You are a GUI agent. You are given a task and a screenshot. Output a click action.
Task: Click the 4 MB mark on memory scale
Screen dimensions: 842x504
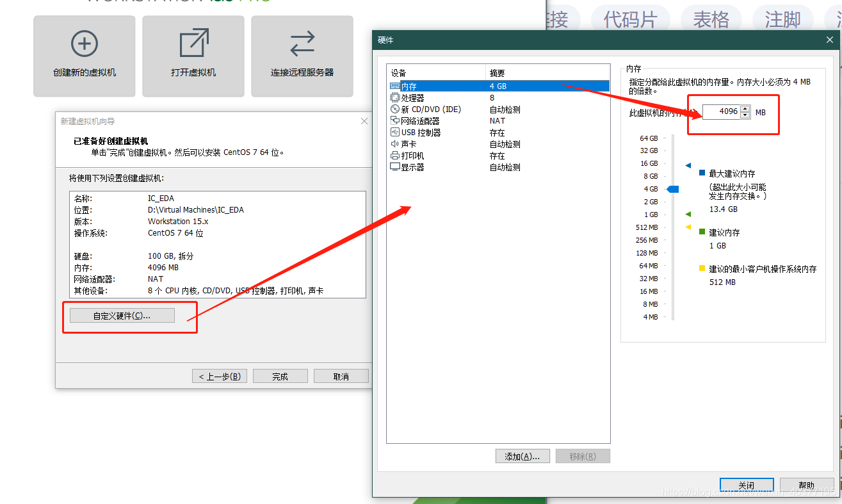click(650, 317)
